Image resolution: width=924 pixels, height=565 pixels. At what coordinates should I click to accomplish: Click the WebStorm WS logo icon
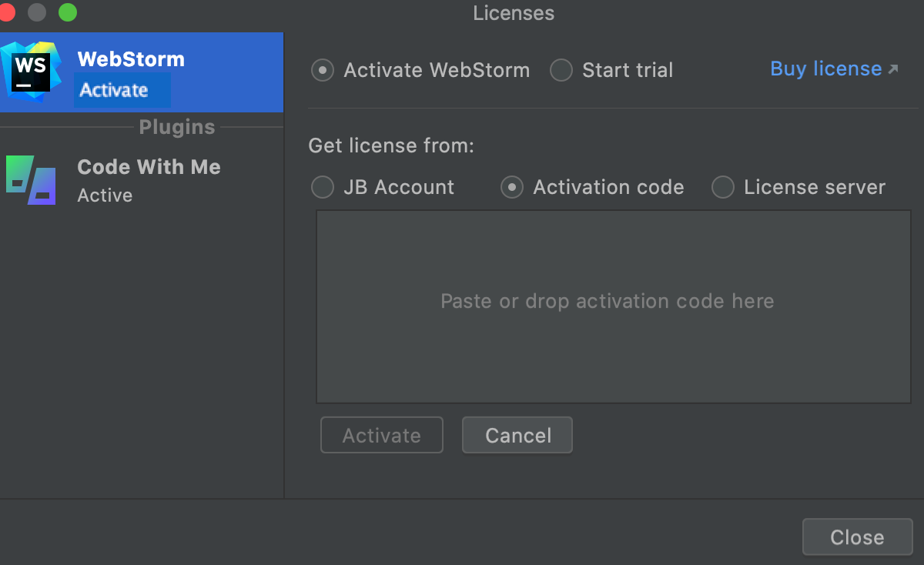point(32,72)
